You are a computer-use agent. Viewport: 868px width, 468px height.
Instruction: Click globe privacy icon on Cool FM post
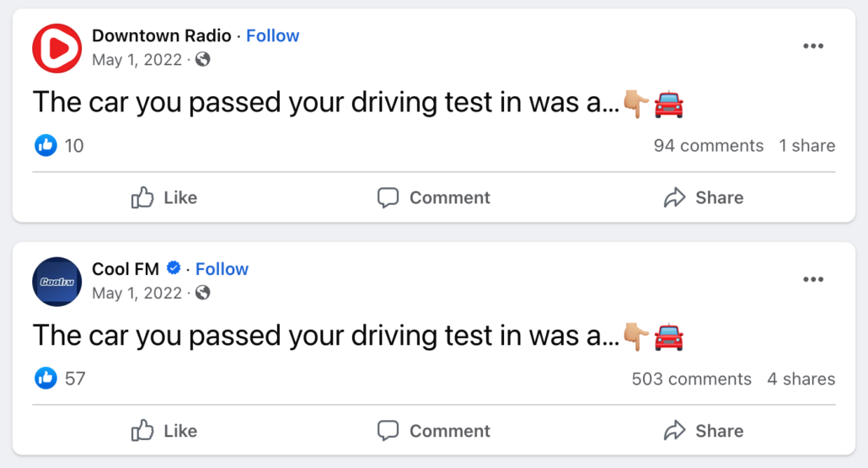[x=202, y=293]
